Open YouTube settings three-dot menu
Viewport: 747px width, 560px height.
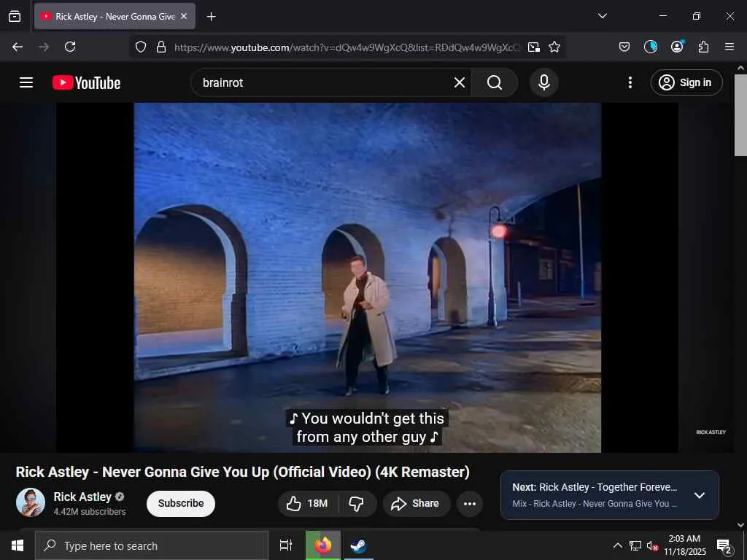[630, 82]
